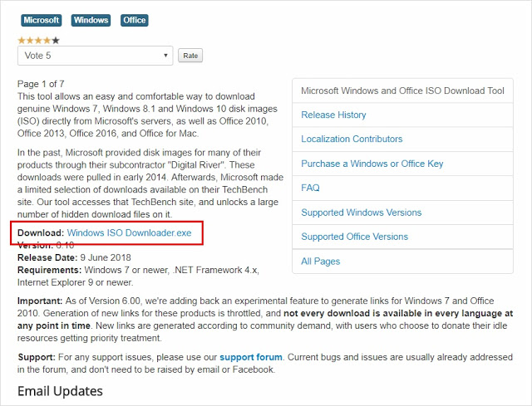The image size is (532, 406).
Task: Open Localization Contributors page
Action: point(352,139)
